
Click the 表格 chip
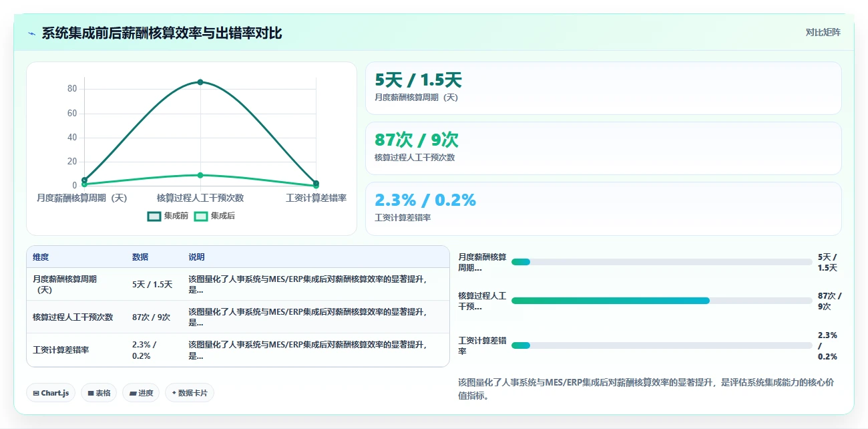99,393
